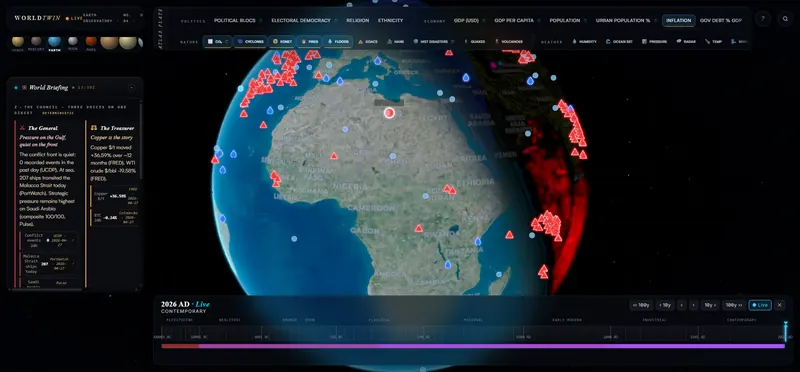
Task: Click the red Paleolithic timeline segment
Action: [180, 346]
